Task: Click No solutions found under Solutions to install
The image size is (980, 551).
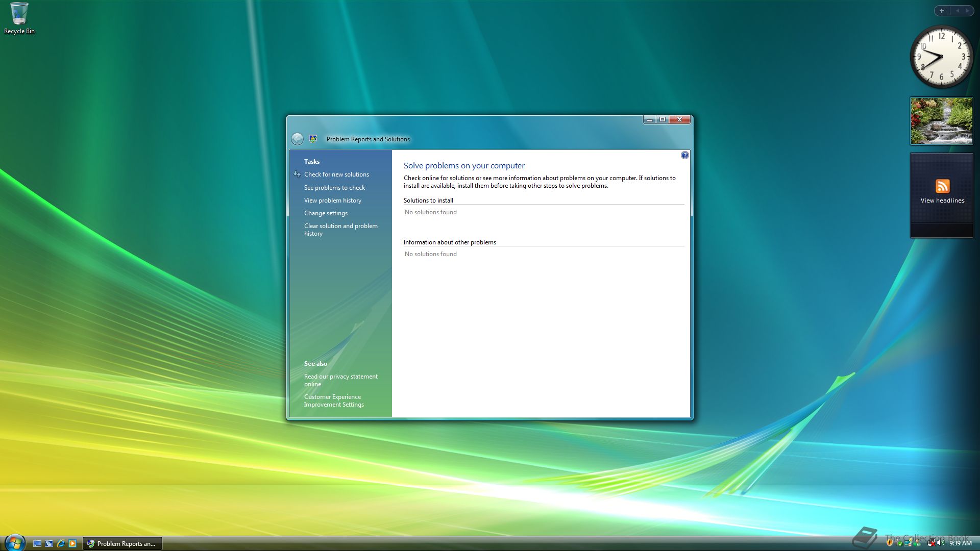Action: tap(431, 212)
